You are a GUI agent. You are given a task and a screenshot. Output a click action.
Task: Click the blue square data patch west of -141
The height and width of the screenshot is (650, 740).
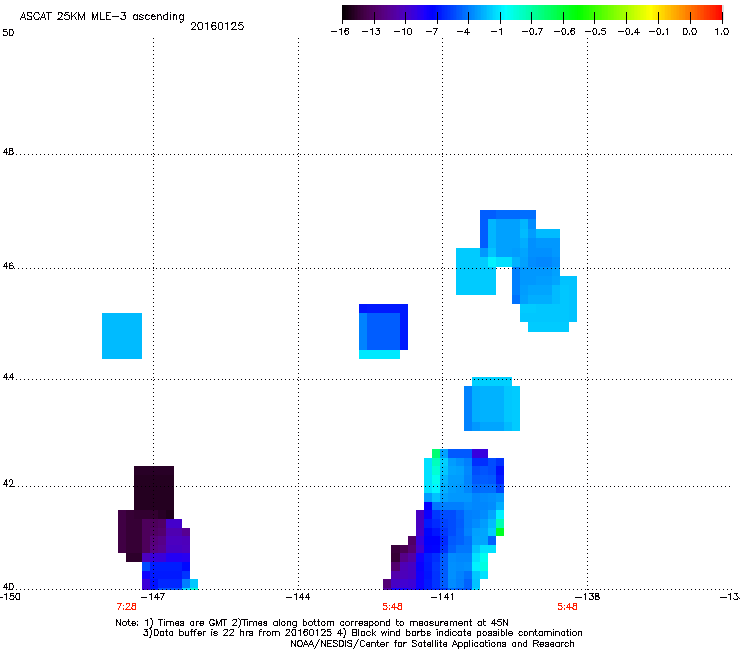(383, 331)
